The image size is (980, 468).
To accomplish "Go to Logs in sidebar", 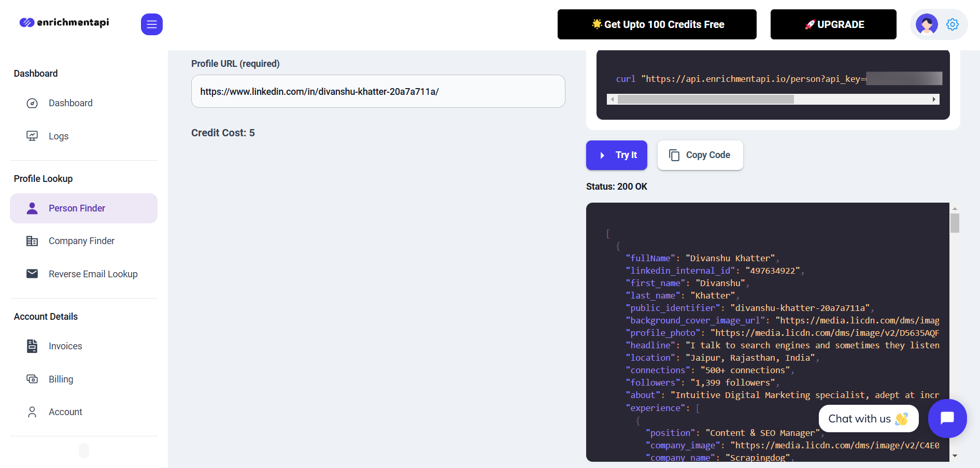I will coord(59,136).
